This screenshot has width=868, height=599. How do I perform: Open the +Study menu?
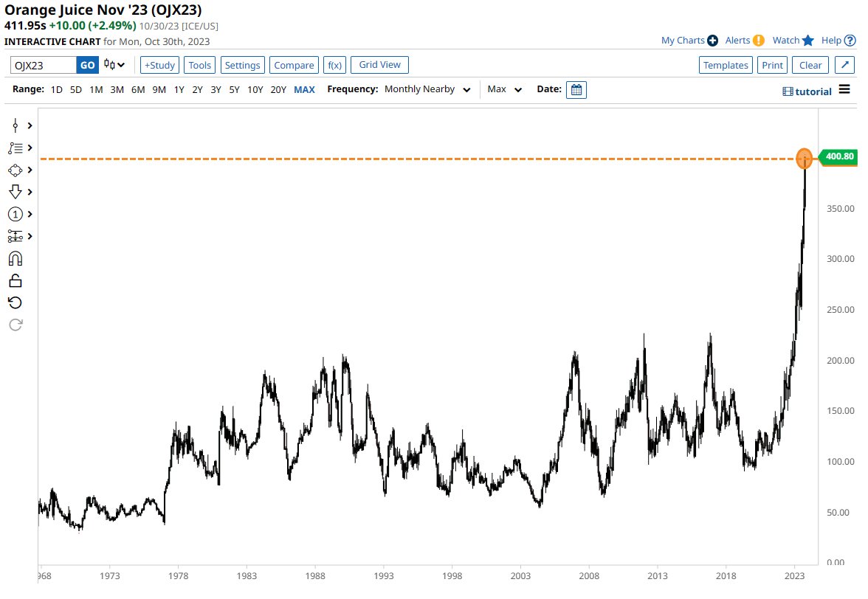point(159,65)
